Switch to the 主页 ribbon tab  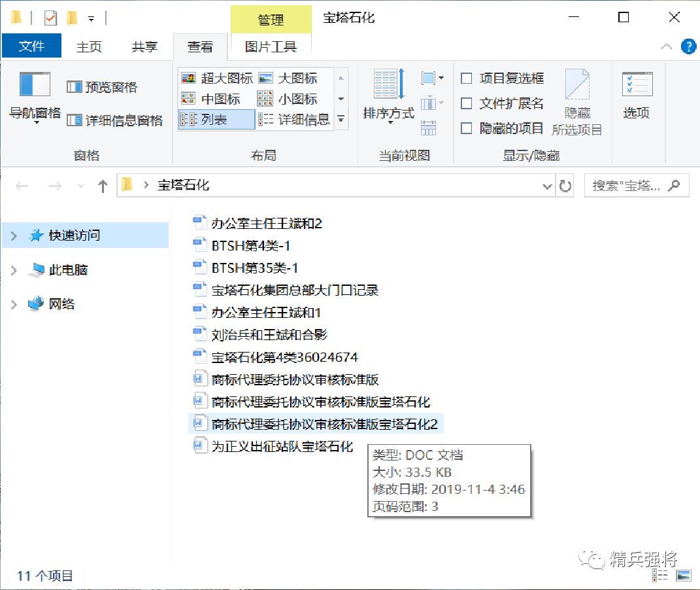(88, 46)
